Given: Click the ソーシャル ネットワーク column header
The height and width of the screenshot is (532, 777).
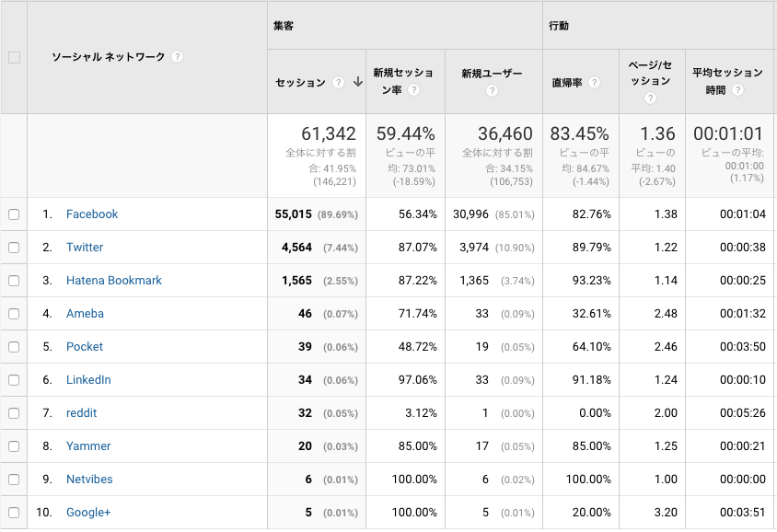Looking at the screenshot, I should [x=108, y=57].
